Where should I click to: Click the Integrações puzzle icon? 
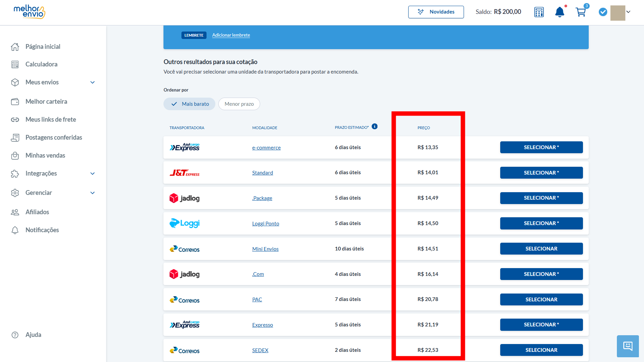[x=15, y=174]
